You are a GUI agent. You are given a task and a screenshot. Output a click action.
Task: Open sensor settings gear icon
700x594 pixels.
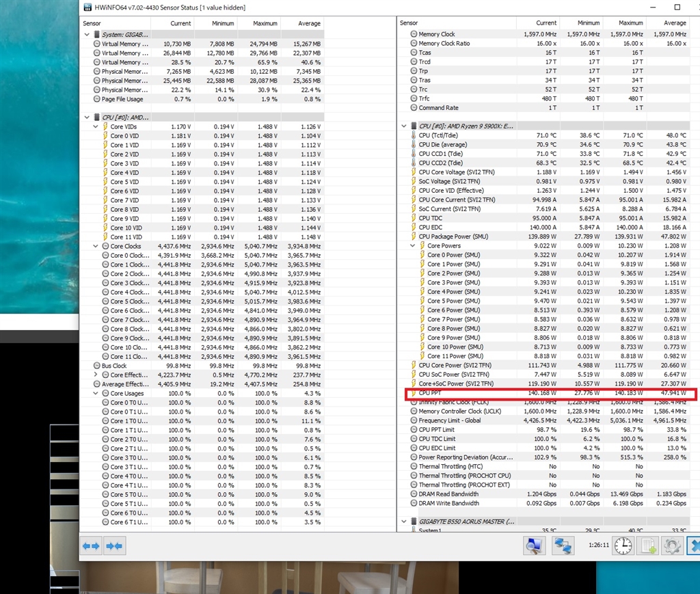point(672,545)
